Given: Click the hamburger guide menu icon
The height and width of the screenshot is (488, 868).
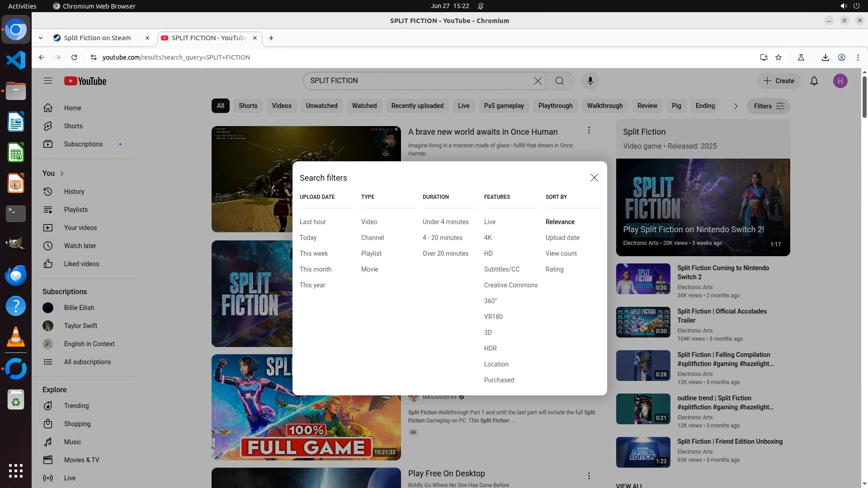Looking at the screenshot, I should [x=48, y=81].
